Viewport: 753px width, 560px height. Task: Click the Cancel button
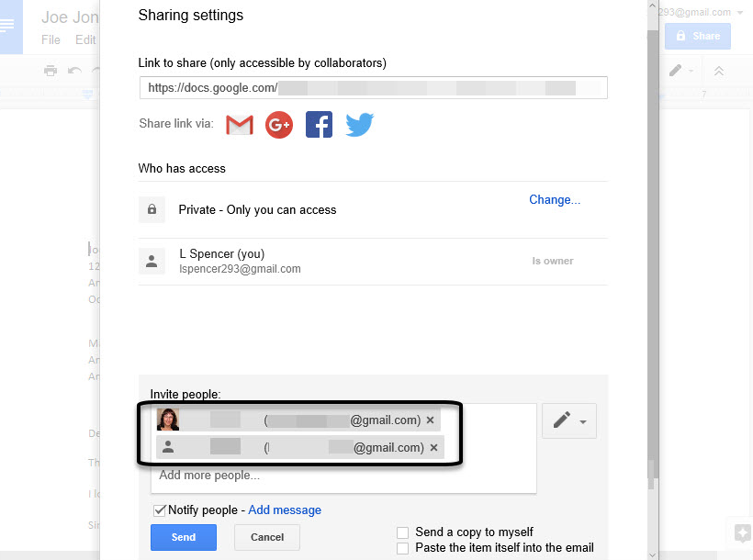267,537
